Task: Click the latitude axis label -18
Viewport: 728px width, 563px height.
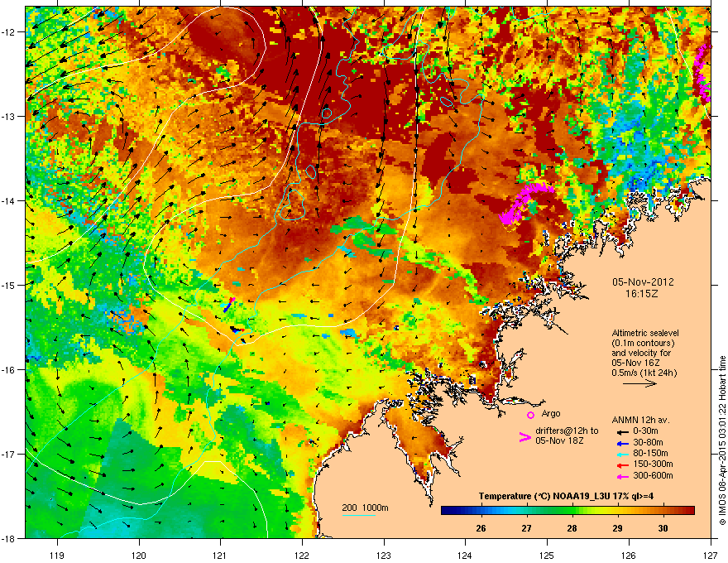Action: (x=9, y=538)
